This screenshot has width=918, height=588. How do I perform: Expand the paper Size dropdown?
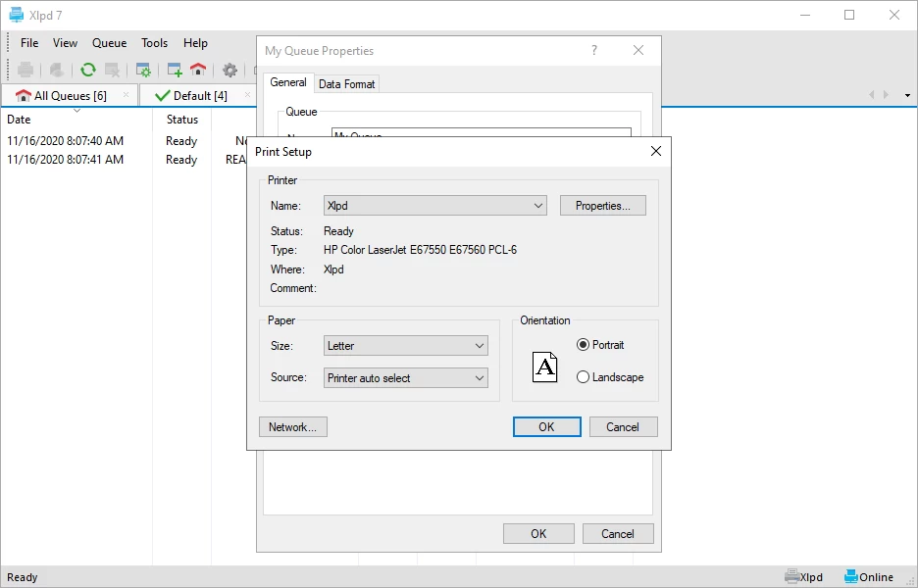coord(406,346)
